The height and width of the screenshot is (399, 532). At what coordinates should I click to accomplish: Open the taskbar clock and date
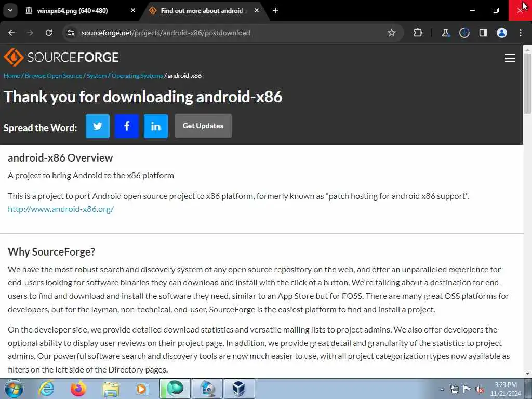pyautogui.click(x=506, y=389)
